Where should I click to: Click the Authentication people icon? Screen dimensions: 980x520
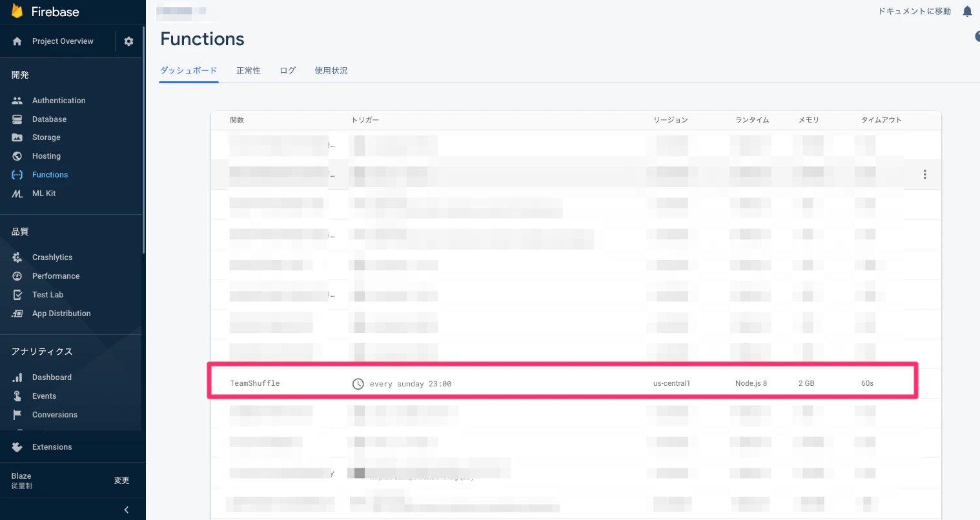pyautogui.click(x=17, y=101)
